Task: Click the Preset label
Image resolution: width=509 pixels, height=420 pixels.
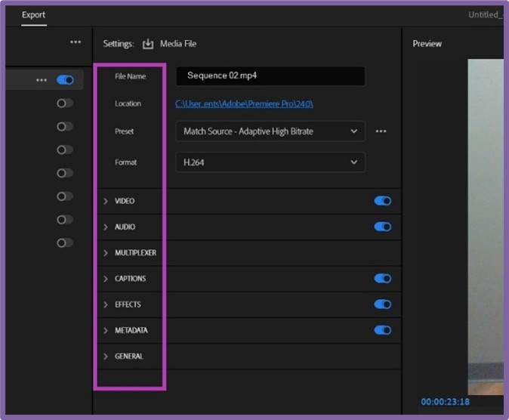Action: [x=124, y=131]
